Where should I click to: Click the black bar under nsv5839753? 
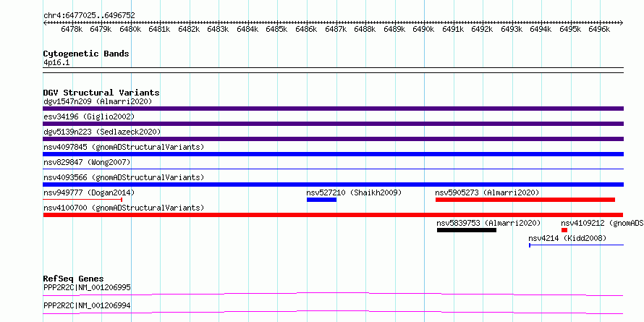point(467,230)
